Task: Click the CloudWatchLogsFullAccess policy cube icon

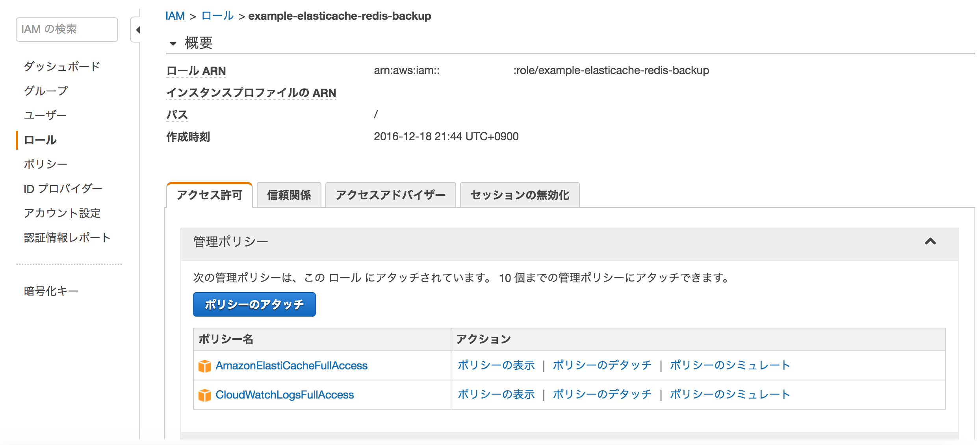Action: click(204, 395)
